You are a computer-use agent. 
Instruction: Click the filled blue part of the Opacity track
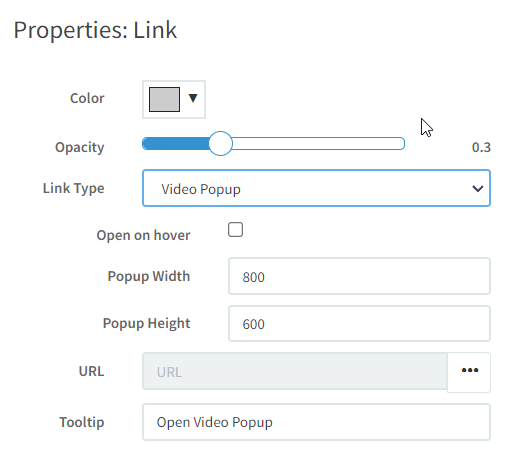176,144
